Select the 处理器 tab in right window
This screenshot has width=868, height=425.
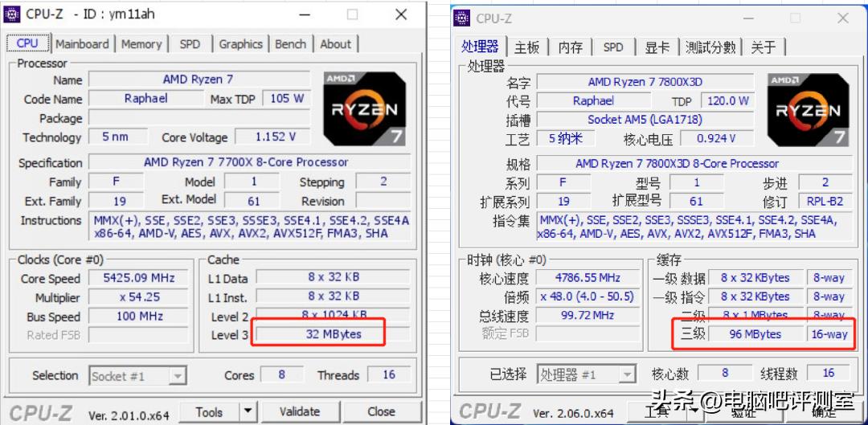click(x=479, y=47)
